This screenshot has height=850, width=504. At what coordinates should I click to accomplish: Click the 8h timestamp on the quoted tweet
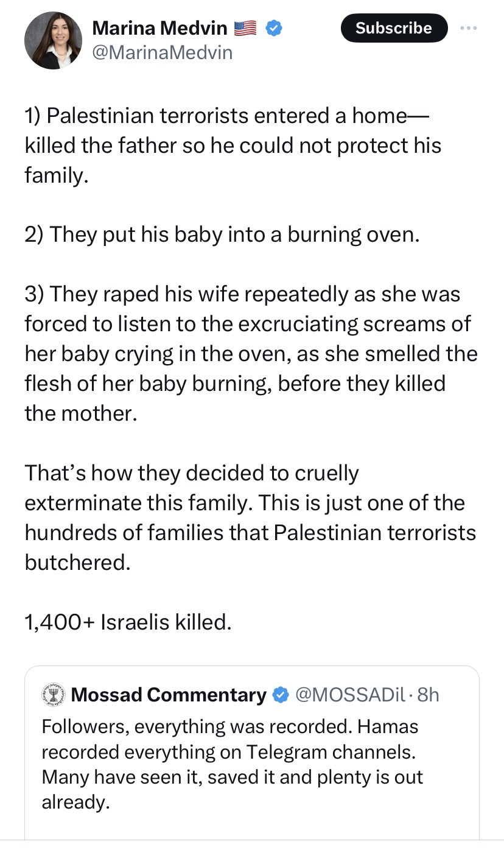click(x=429, y=694)
